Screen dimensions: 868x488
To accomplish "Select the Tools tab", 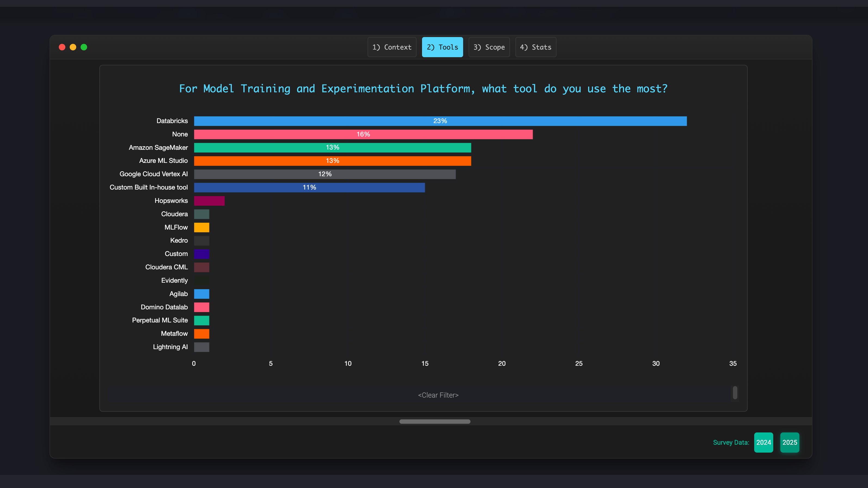I will [442, 47].
